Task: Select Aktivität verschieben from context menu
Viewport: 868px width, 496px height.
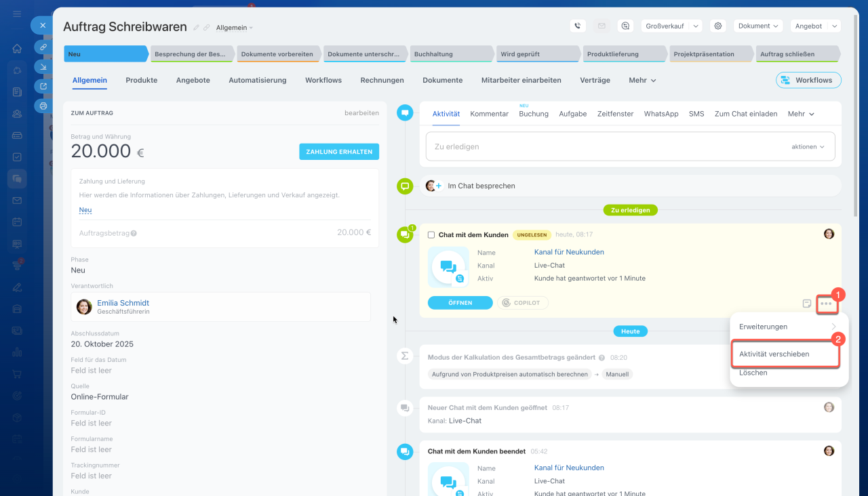Action: tap(774, 354)
